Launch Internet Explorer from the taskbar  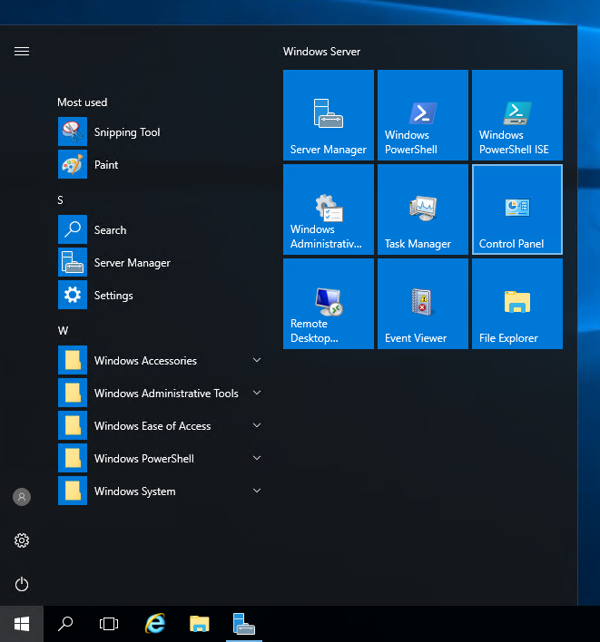click(156, 624)
